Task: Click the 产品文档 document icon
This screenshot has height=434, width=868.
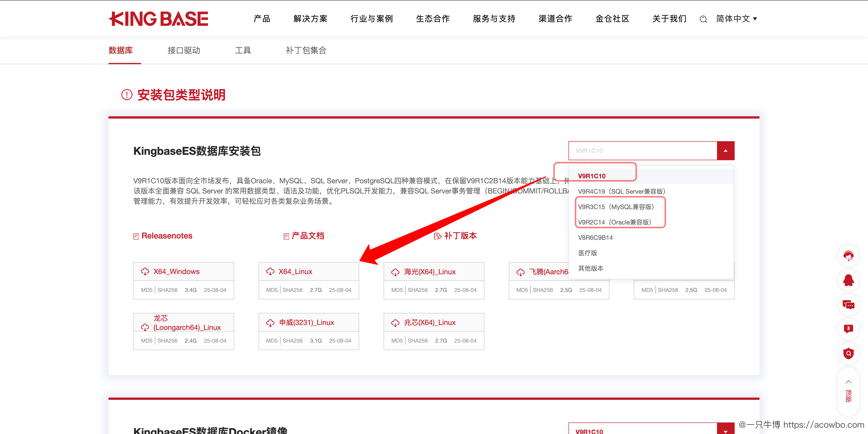Action: (x=286, y=236)
